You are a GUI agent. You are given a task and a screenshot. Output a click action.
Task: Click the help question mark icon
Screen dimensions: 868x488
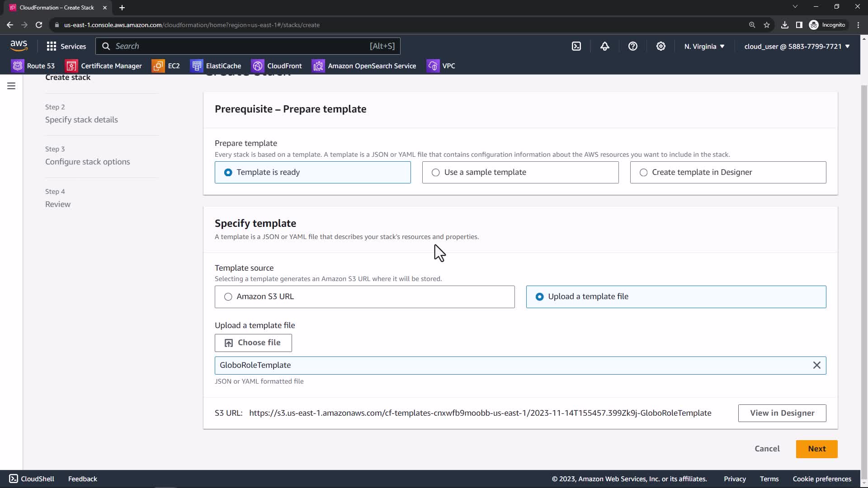point(632,46)
